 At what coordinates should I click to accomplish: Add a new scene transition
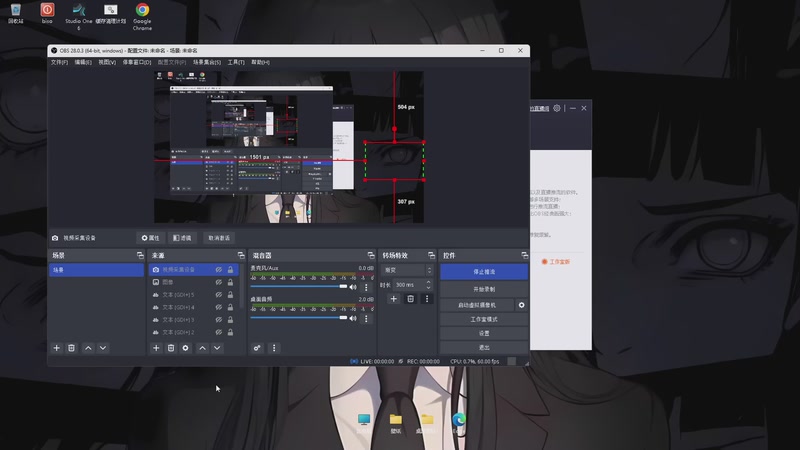pyautogui.click(x=393, y=299)
